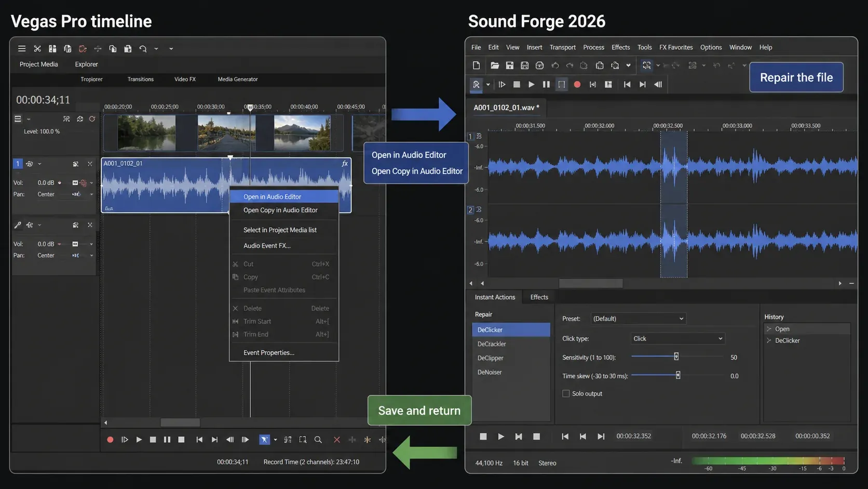This screenshot has width=868, height=489.
Task: Click the highlighted selection tool in Sound Forge toolbar
Action: click(x=646, y=65)
